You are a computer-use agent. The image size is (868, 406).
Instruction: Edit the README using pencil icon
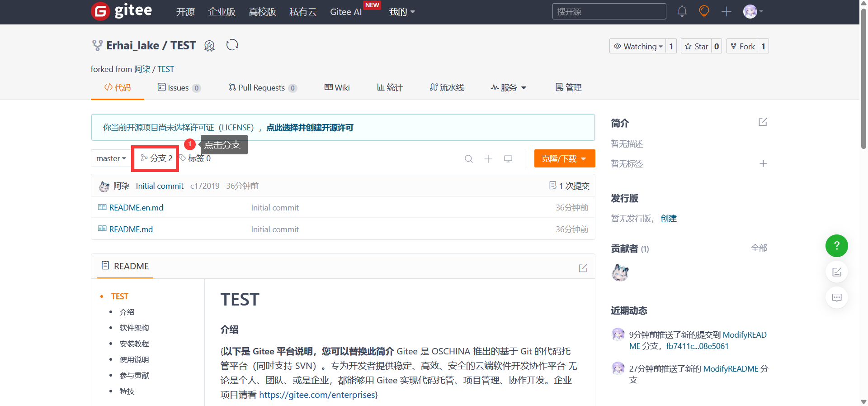(583, 268)
